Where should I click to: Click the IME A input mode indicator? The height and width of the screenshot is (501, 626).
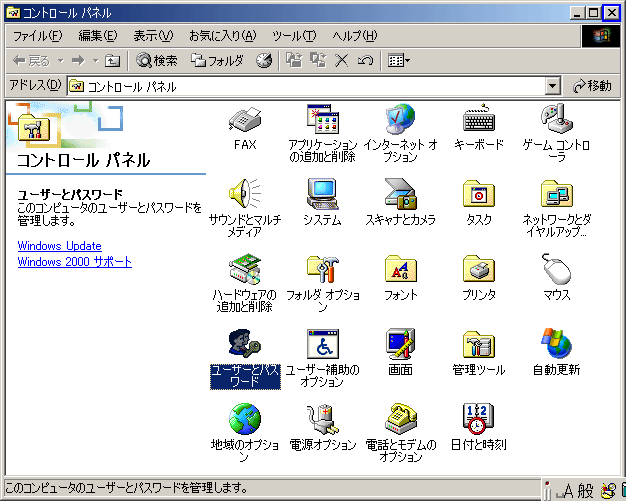pyautogui.click(x=568, y=491)
